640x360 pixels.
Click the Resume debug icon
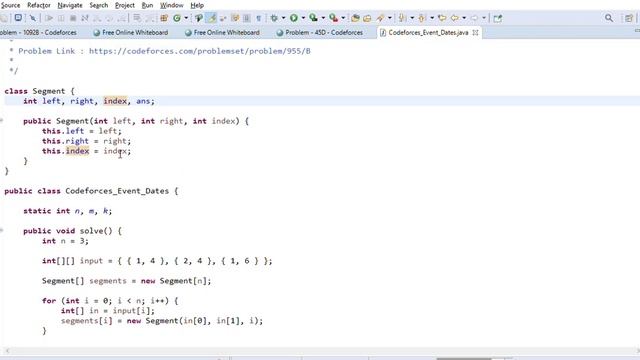49,18
